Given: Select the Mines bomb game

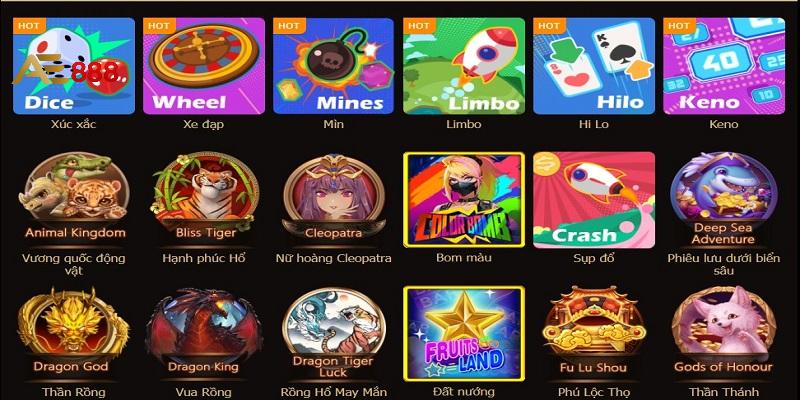Looking at the screenshot, I should coord(334,66).
